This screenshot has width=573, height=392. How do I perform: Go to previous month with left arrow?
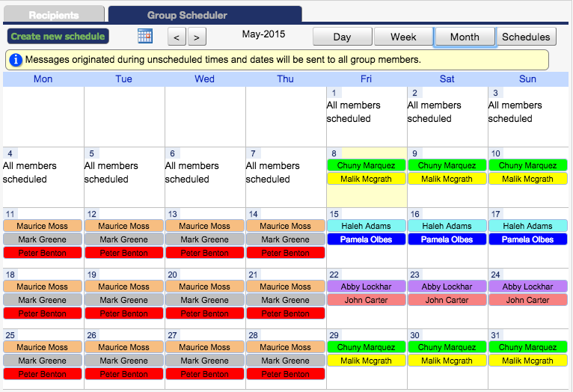click(x=177, y=37)
